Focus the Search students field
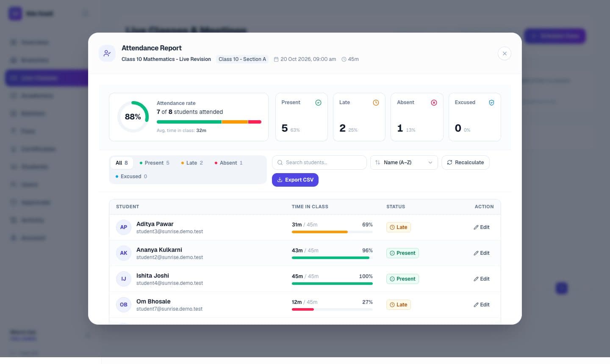This screenshot has height=364, width=610. pyautogui.click(x=319, y=163)
